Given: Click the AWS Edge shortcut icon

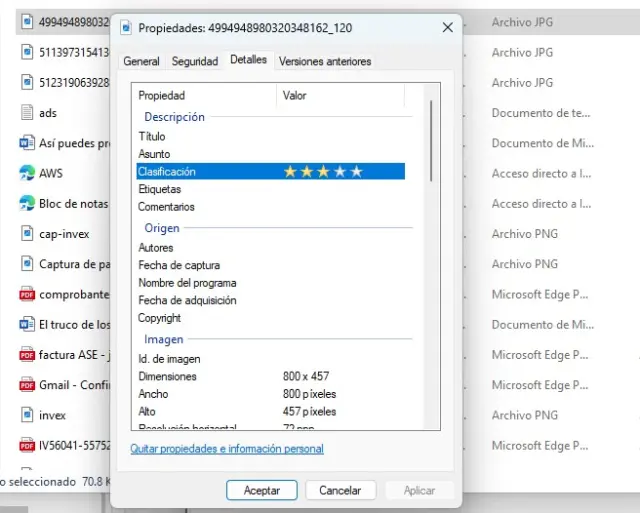Looking at the screenshot, I should click(27, 173).
